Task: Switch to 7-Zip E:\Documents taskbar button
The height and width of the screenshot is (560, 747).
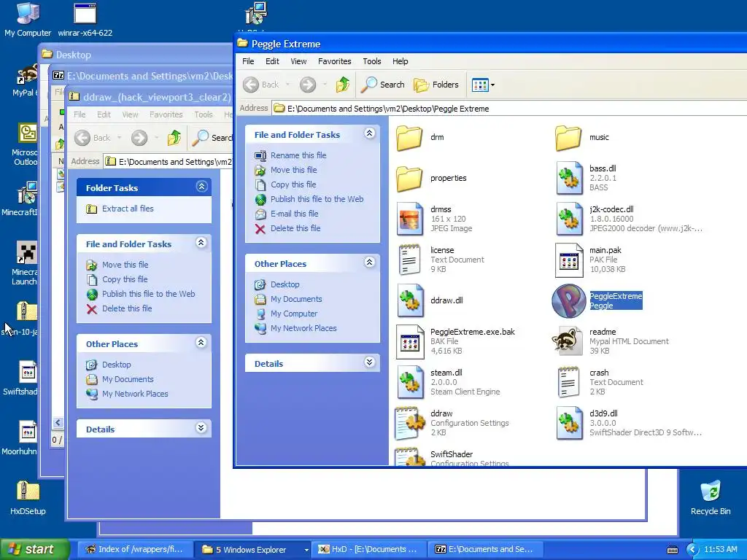Action: click(x=486, y=549)
